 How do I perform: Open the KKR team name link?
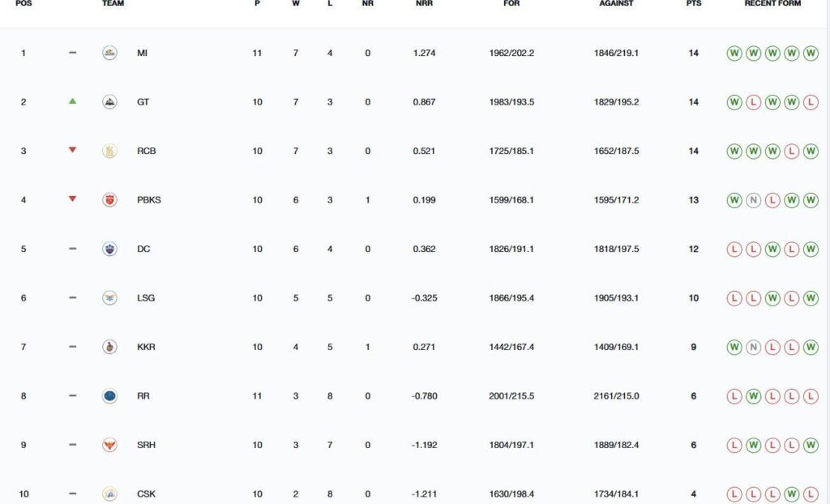coord(146,347)
